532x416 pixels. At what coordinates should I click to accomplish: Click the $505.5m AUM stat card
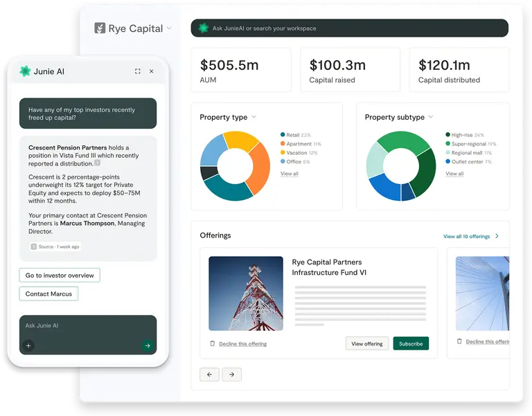241,70
